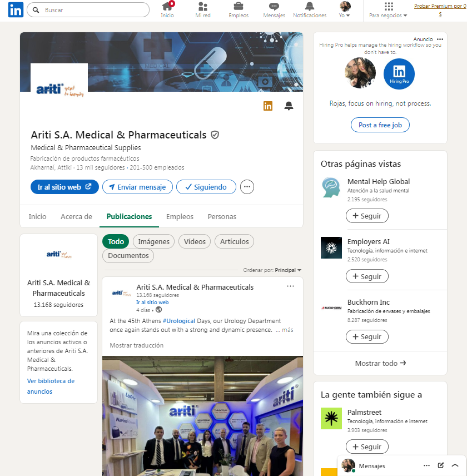Open Employers AI page title
This screenshot has height=476, width=467.
point(369,242)
